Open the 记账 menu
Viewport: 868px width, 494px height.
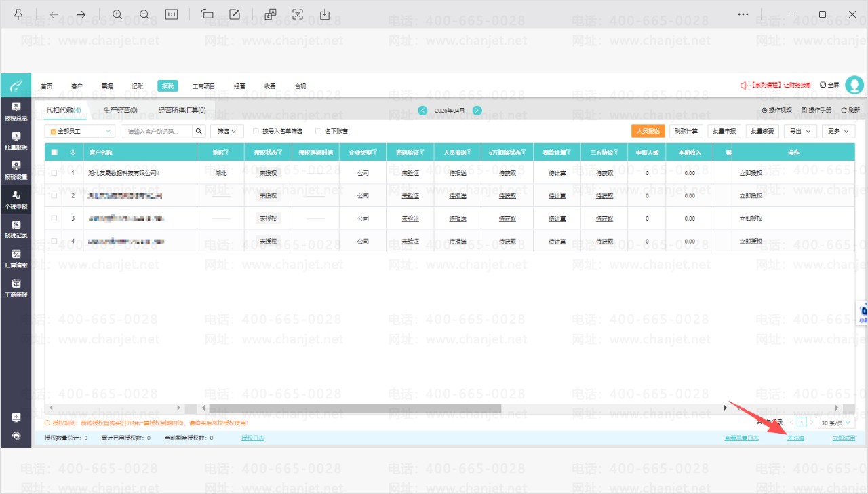[137, 86]
